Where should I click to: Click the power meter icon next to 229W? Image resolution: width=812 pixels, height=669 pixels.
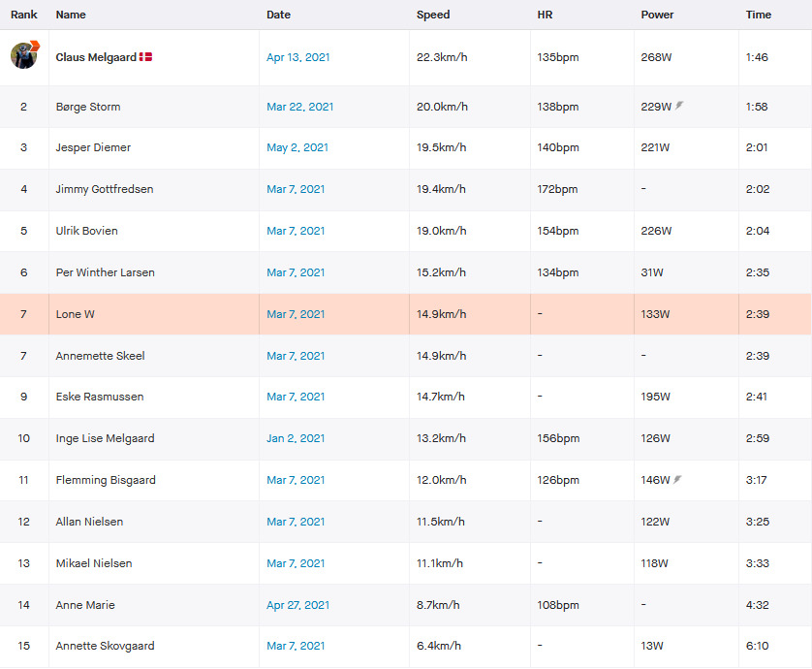[x=679, y=106]
